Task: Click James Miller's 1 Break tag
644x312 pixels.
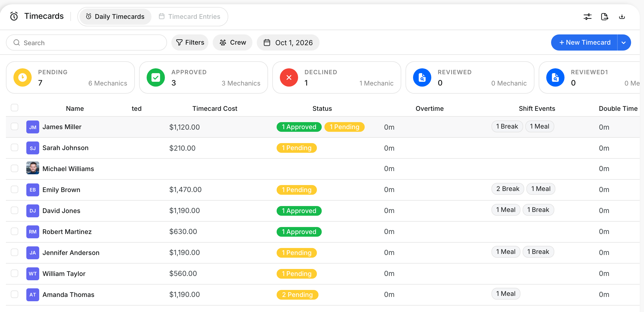Action: 507,126
